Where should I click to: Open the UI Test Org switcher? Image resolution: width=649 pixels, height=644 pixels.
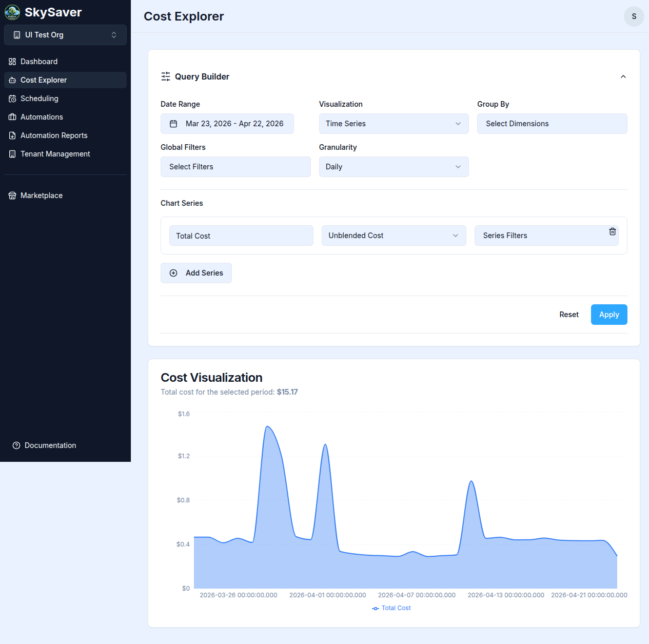click(66, 35)
